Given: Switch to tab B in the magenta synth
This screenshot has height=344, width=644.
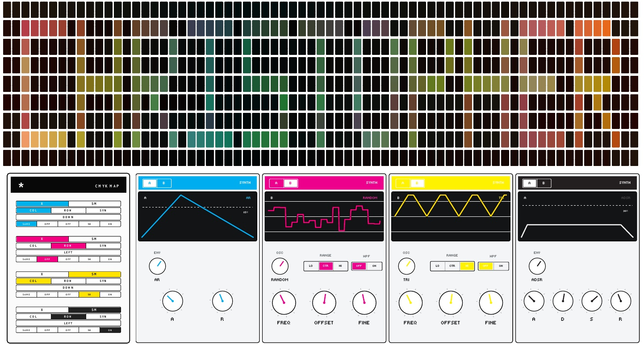Looking at the screenshot, I should coord(290,183).
